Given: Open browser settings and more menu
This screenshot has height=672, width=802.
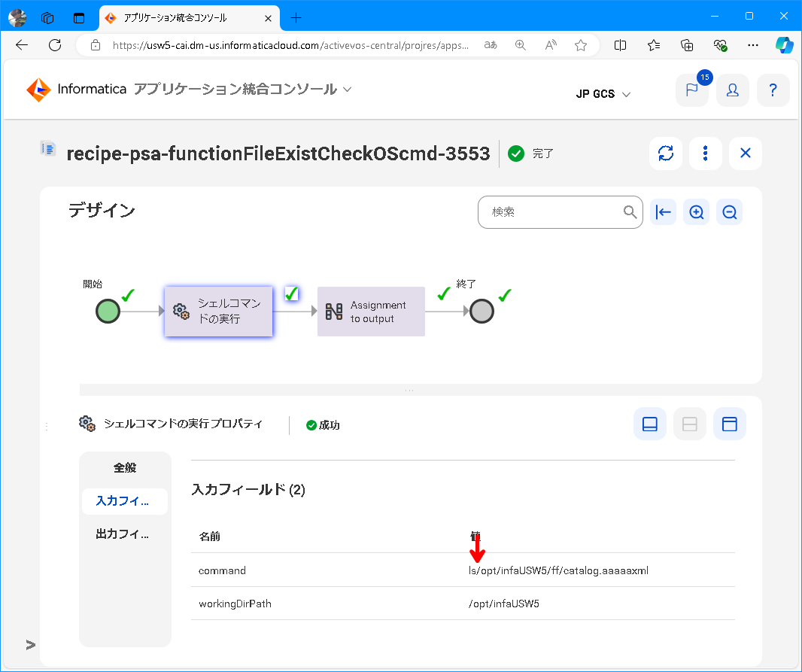Looking at the screenshot, I should tap(753, 45).
